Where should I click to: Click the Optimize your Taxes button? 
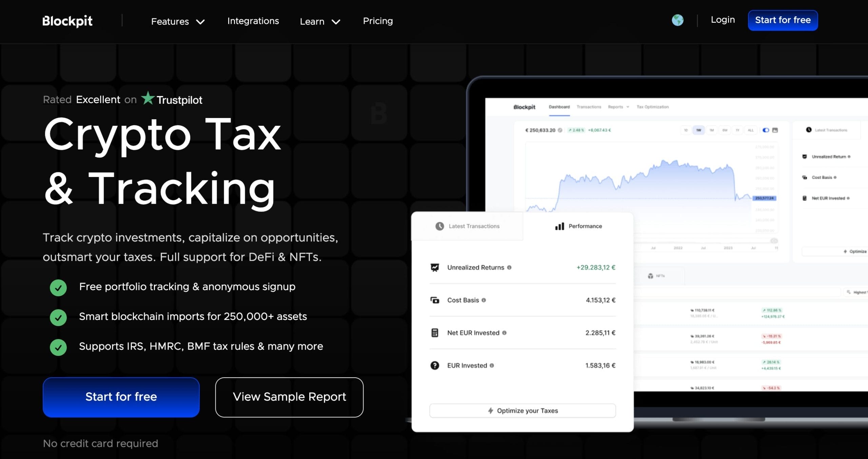point(522,411)
